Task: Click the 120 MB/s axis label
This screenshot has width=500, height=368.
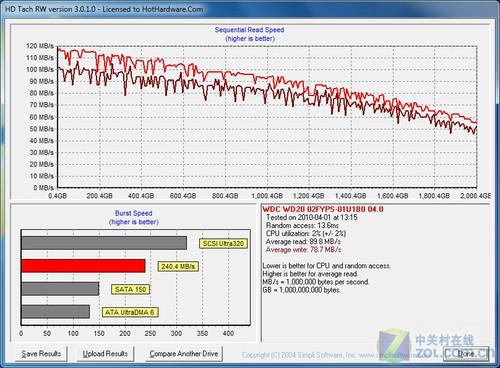Action: [40, 46]
